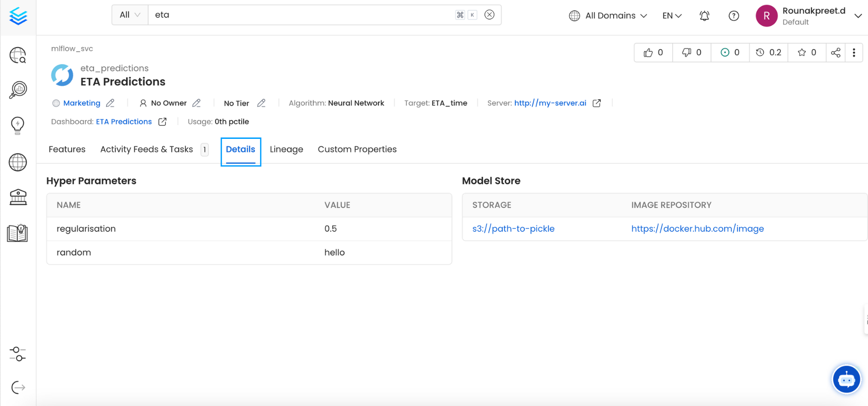Open the Insights lightbulb sidebar icon
Screen dimensions: 868x406
point(18,125)
